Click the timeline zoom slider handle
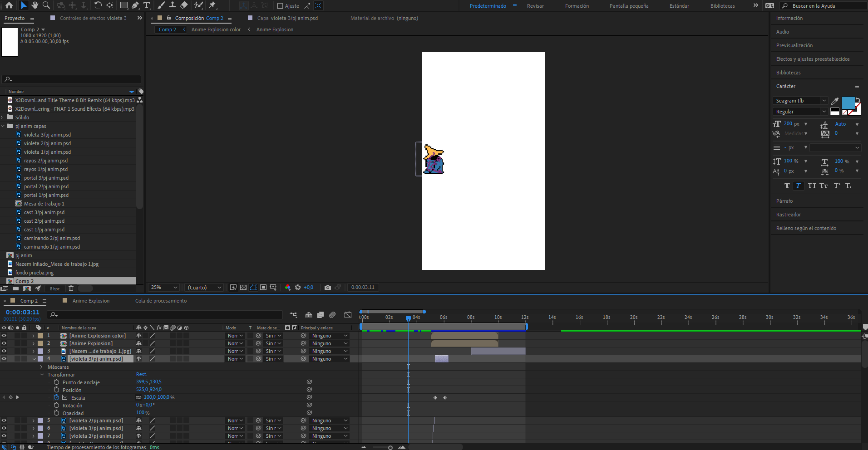Image resolution: width=868 pixels, height=450 pixels. [x=390, y=448]
